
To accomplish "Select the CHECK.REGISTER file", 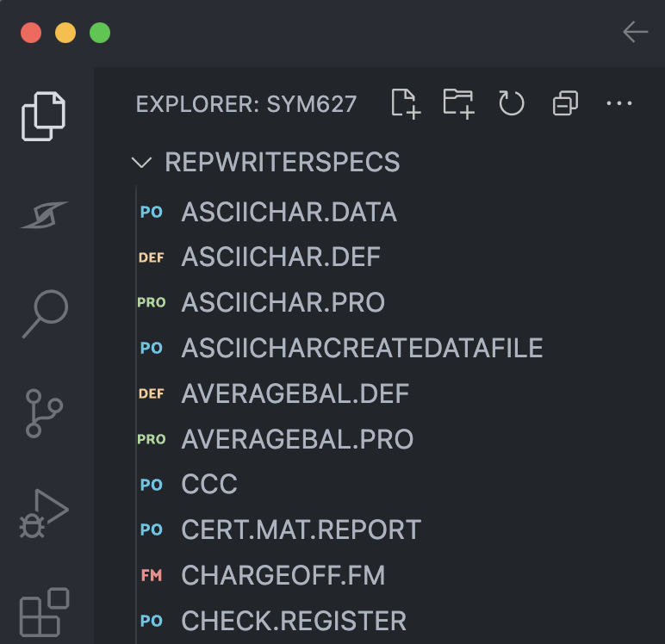I will click(x=294, y=621).
